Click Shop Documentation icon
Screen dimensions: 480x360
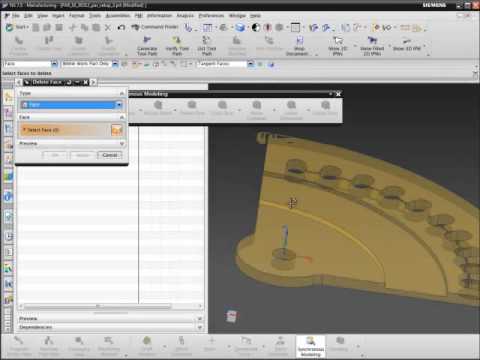tap(299, 46)
